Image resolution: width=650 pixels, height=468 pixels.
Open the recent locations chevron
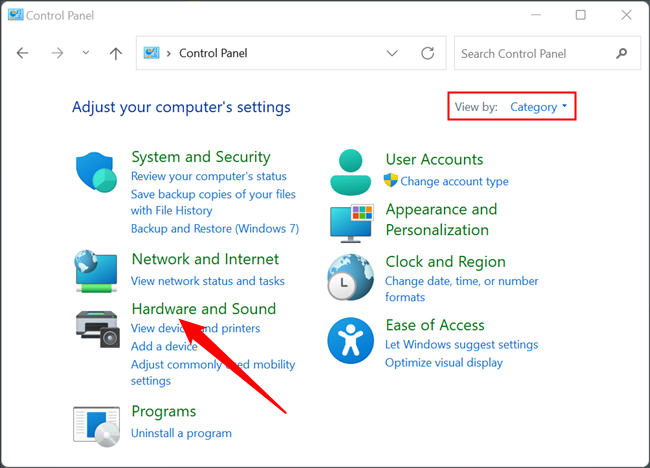[x=86, y=53]
